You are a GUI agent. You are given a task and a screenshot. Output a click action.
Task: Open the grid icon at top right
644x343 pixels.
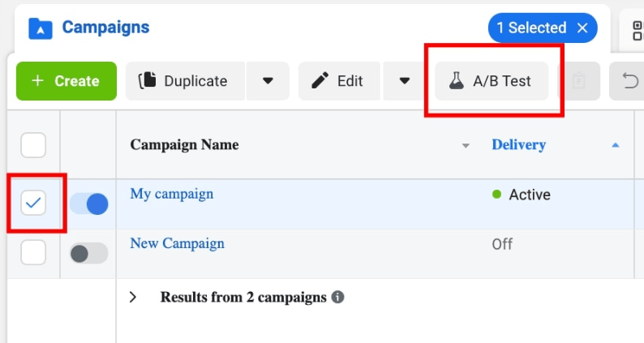pyautogui.click(x=636, y=29)
